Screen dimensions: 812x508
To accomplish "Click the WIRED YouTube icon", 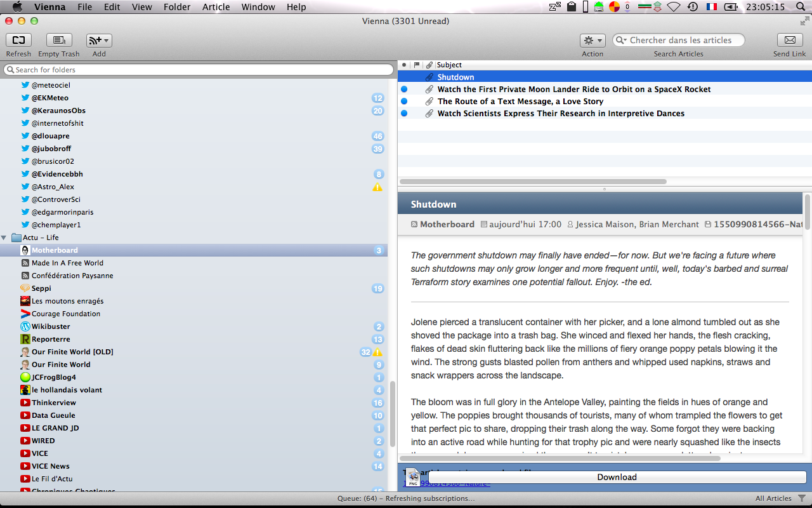I will coord(25,441).
